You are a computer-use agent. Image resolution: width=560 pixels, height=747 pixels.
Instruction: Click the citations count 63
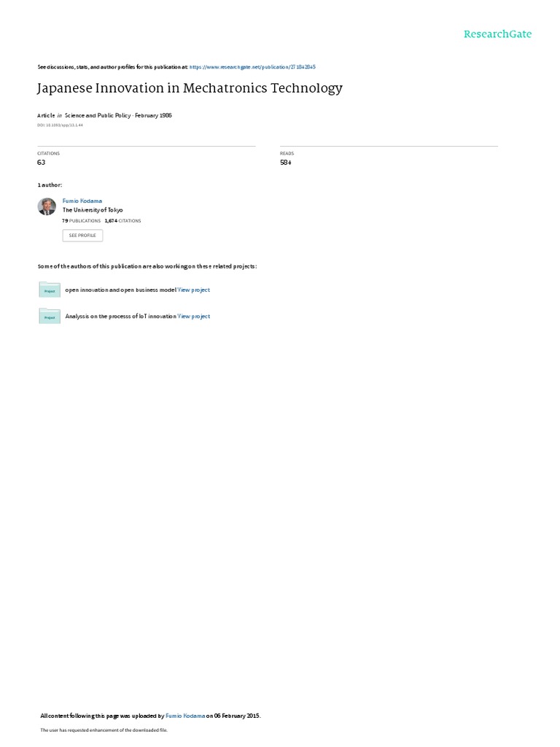42,163
